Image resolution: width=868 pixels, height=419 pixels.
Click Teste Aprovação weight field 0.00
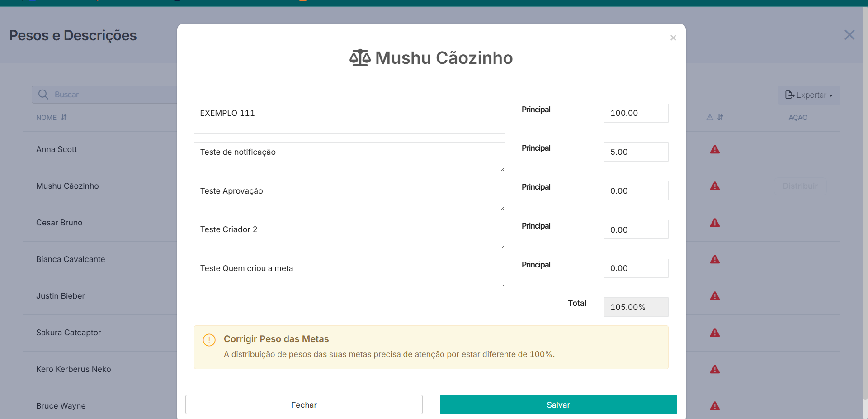pos(636,191)
